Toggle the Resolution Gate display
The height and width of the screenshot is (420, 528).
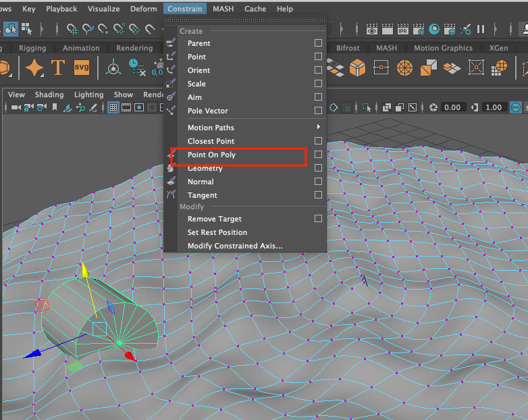coord(138,107)
